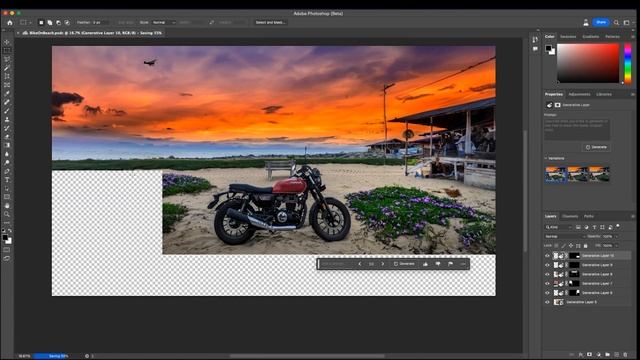The width and height of the screenshot is (640, 360).
Task: Select the Gradient tool
Action: point(7,145)
